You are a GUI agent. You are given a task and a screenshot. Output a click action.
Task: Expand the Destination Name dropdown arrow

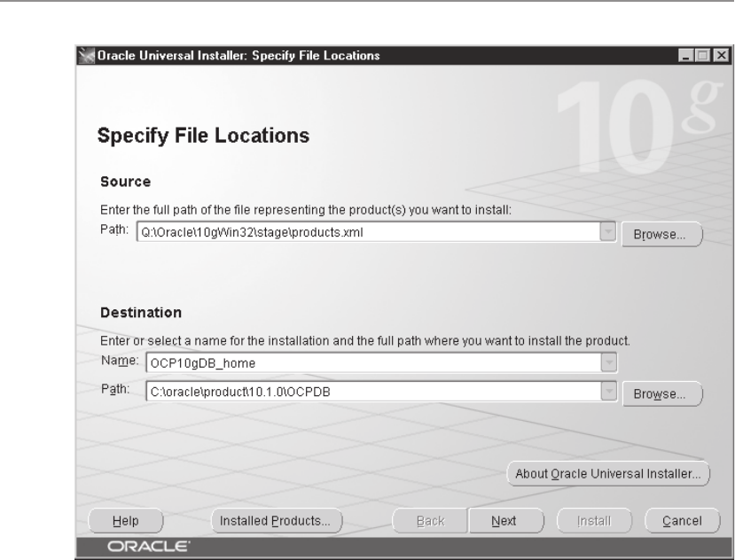(x=608, y=362)
